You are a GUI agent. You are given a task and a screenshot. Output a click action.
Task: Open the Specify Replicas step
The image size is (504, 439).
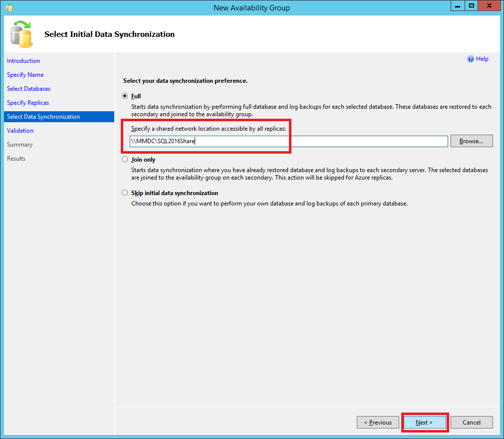pos(28,103)
